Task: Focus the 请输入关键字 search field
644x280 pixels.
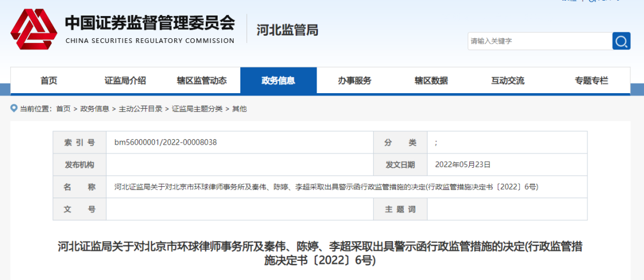Action: point(540,41)
